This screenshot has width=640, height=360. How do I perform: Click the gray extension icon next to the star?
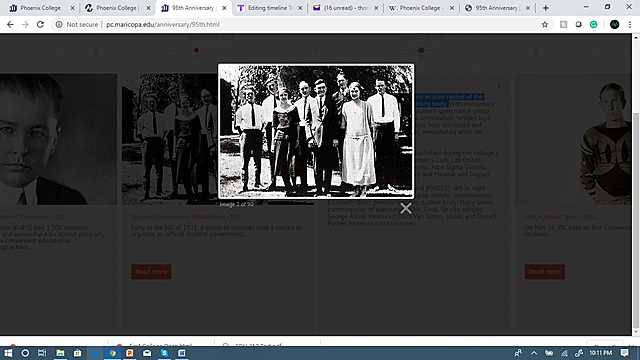pyautogui.click(x=563, y=24)
